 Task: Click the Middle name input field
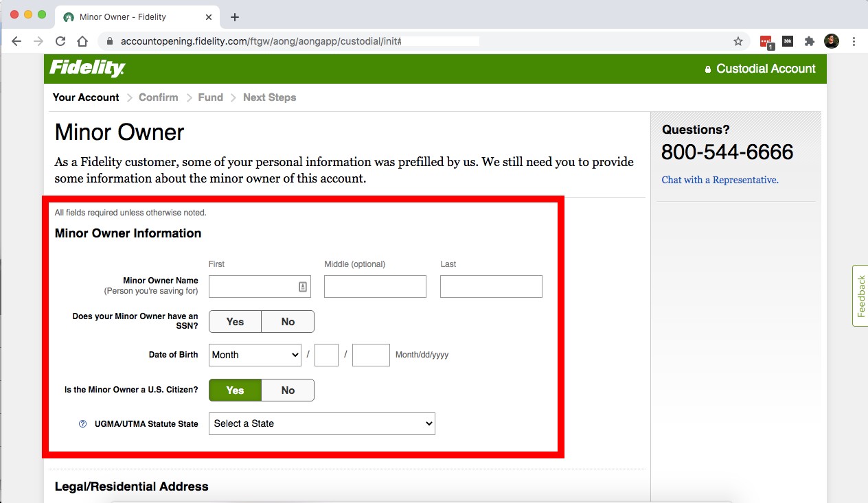[x=375, y=287]
